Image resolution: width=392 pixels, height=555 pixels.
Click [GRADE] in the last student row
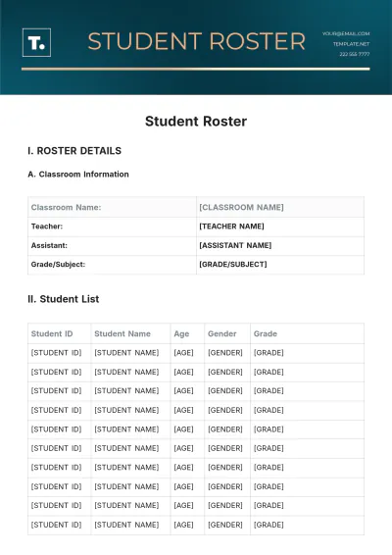coord(269,525)
